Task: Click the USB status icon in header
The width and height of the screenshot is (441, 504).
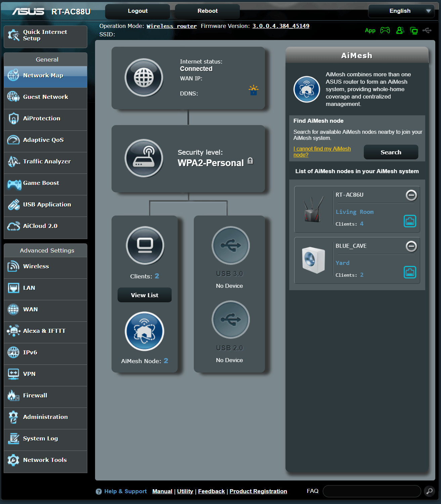Action: pyautogui.click(x=427, y=31)
